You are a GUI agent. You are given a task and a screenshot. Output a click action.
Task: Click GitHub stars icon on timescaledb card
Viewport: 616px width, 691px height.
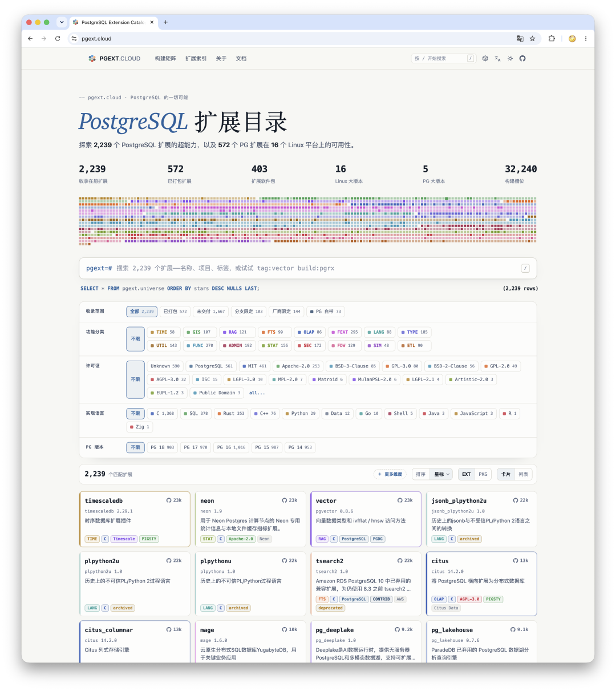tap(169, 500)
